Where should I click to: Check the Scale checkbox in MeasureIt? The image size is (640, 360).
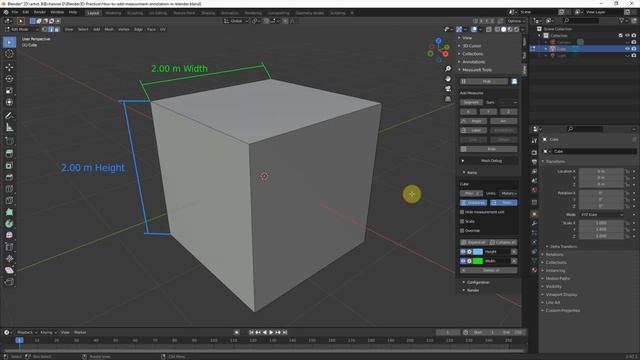coord(462,221)
